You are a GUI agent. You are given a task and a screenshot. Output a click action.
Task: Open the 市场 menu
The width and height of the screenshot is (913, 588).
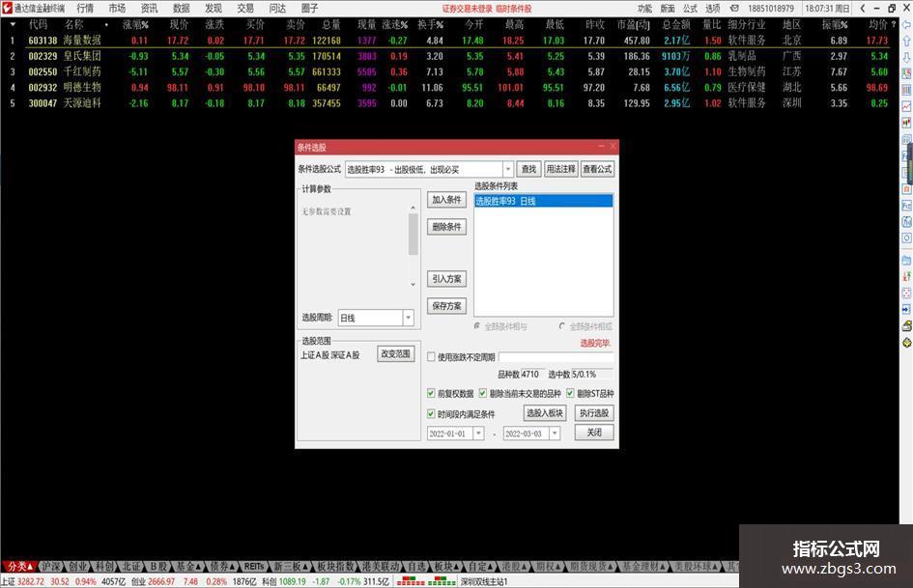coord(117,8)
